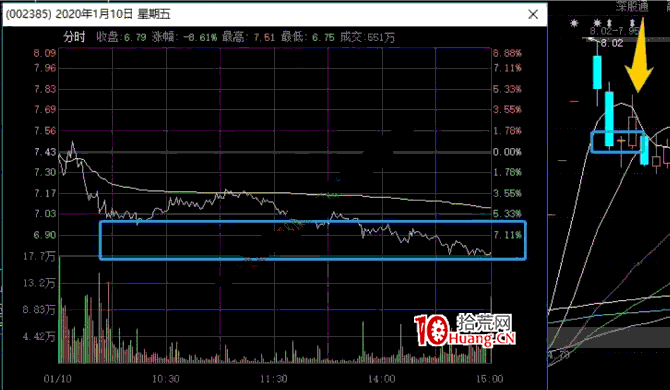The width and height of the screenshot is (670, 390).
Task: Click the 13.2万 volume axis label
Action: [x=39, y=283]
